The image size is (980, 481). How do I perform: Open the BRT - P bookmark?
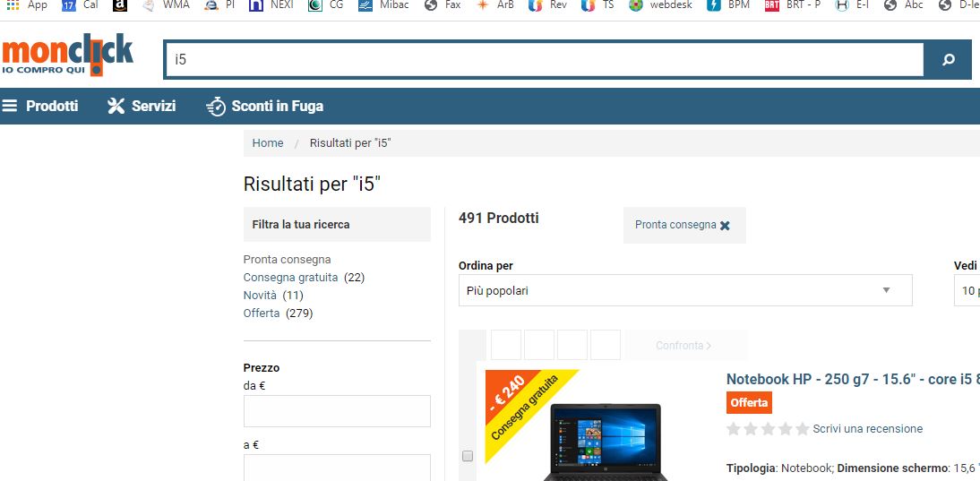(x=793, y=5)
